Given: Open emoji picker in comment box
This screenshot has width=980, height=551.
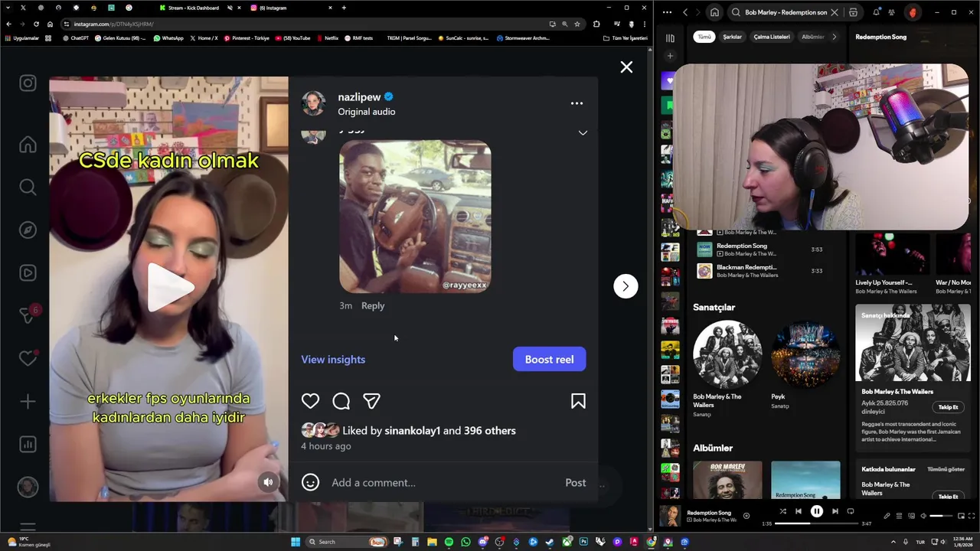Looking at the screenshot, I should coord(310,482).
